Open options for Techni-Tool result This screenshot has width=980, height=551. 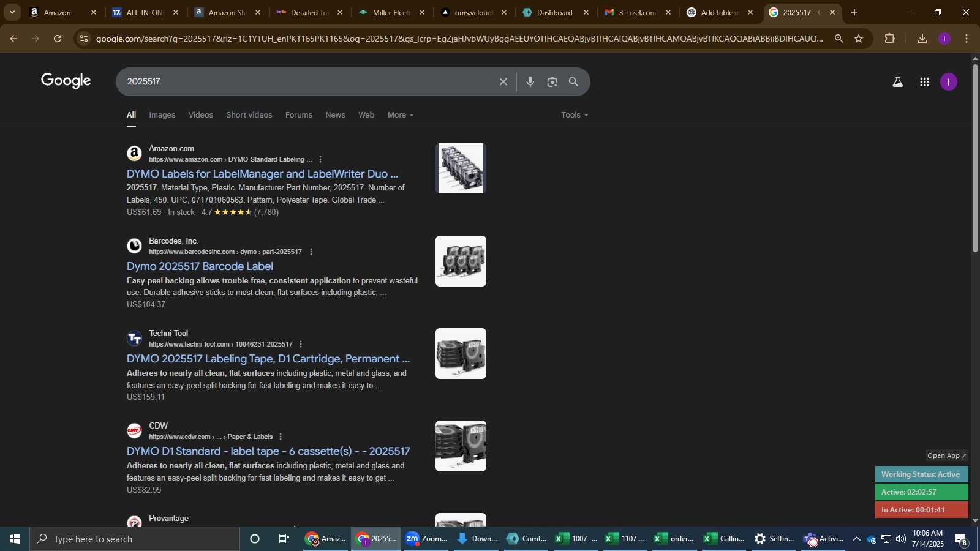tap(300, 344)
